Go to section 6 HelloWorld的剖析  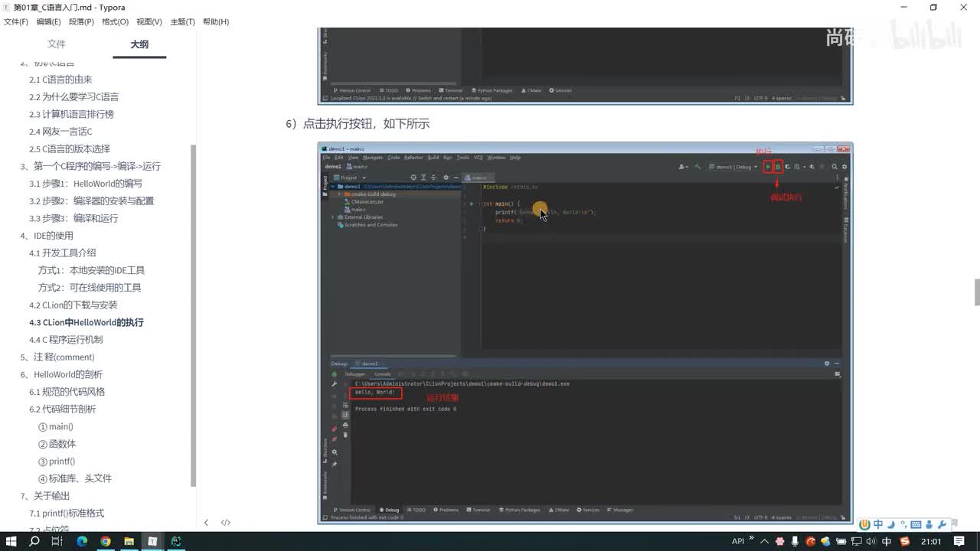[x=61, y=375]
